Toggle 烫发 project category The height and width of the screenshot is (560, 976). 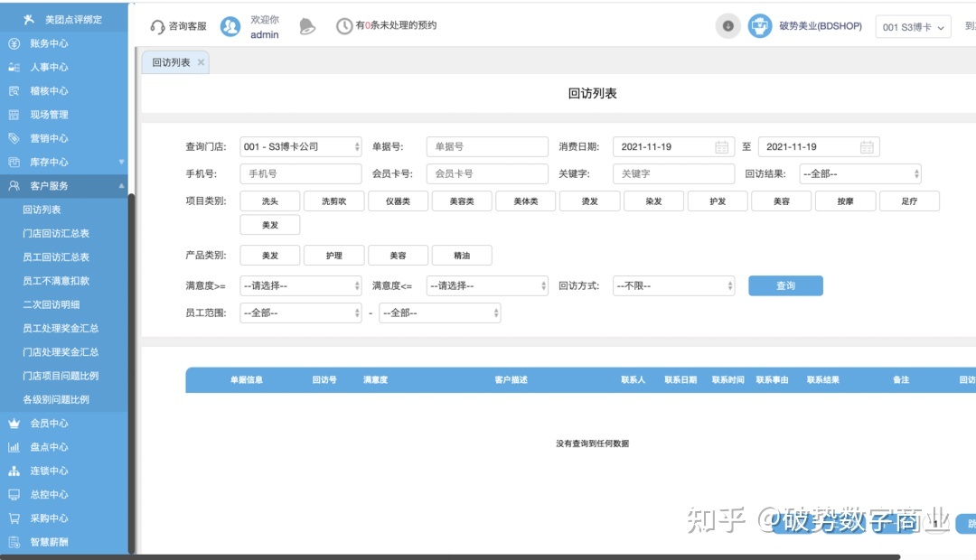point(590,201)
